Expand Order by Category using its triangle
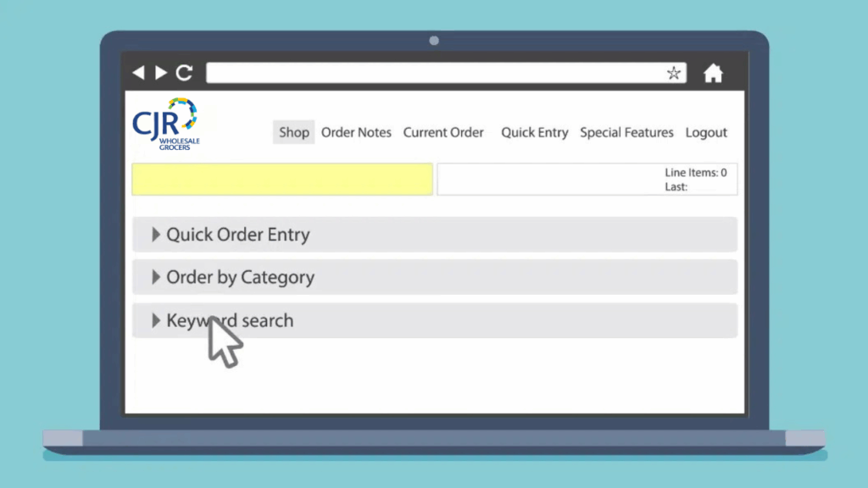Viewport: 868px width, 488px height. [156, 277]
